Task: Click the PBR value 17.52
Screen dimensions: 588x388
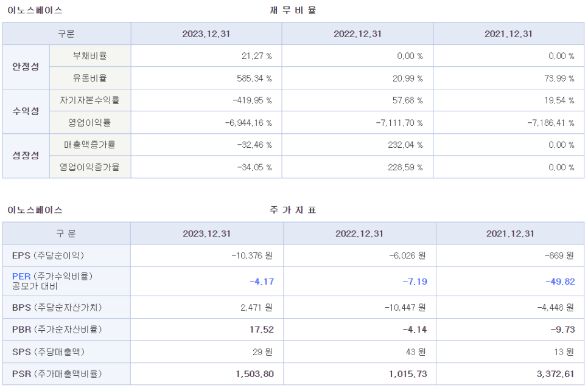Action: click(262, 330)
